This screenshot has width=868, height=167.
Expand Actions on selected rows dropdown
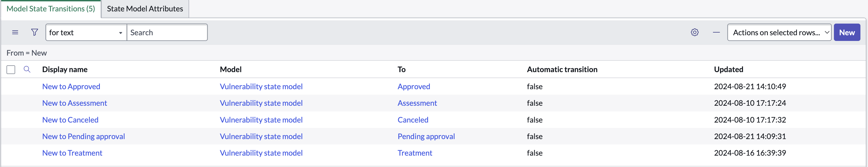779,32
